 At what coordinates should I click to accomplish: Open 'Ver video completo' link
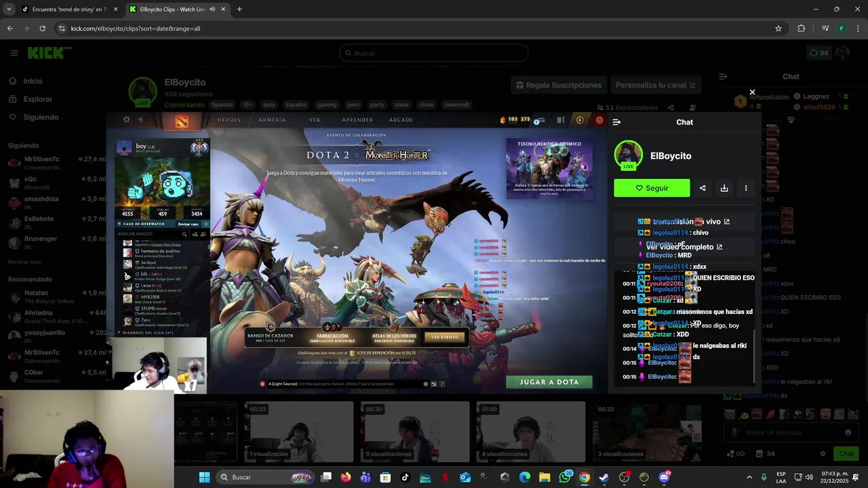coord(684,247)
